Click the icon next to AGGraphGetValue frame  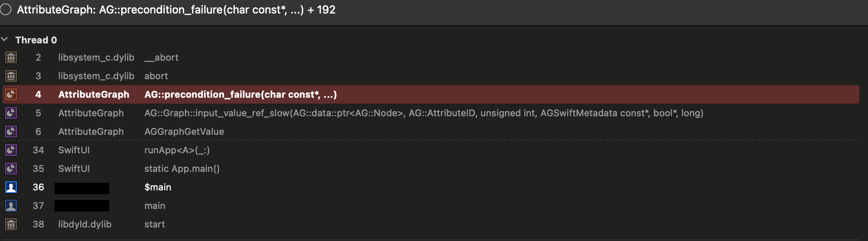pyautogui.click(x=11, y=131)
